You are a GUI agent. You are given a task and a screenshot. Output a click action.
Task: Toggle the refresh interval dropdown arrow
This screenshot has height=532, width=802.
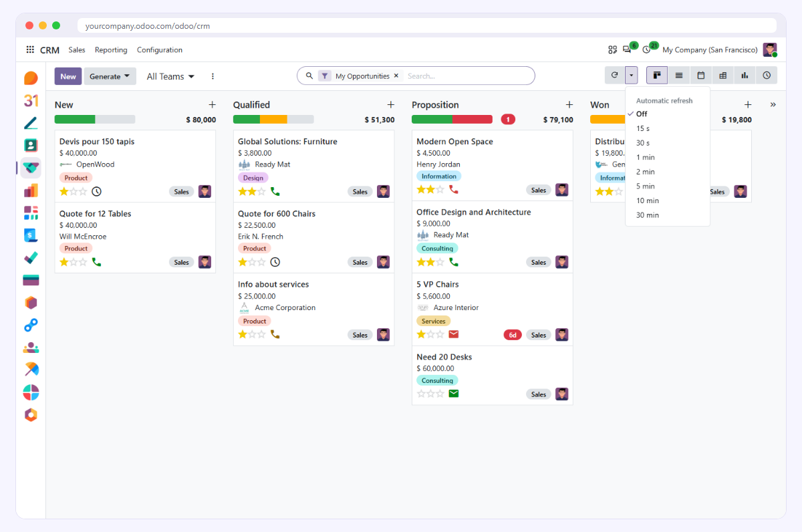pos(632,76)
